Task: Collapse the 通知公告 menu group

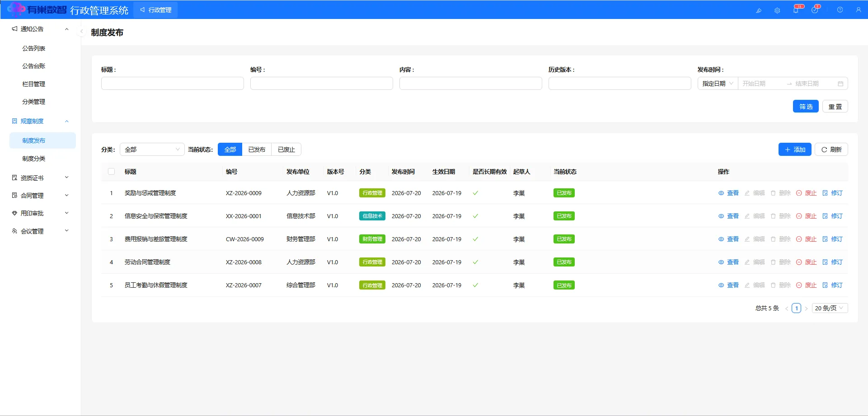Action: (41, 29)
